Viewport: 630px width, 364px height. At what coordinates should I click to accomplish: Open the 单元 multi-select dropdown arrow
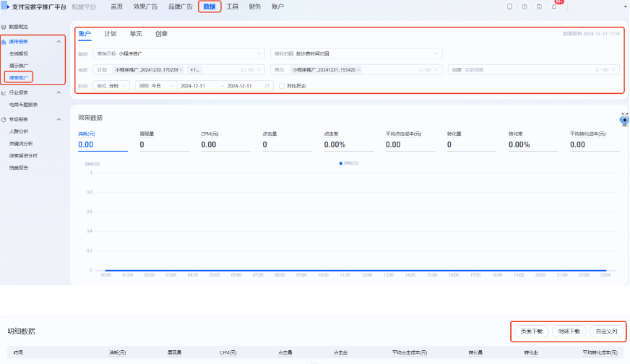click(436, 70)
